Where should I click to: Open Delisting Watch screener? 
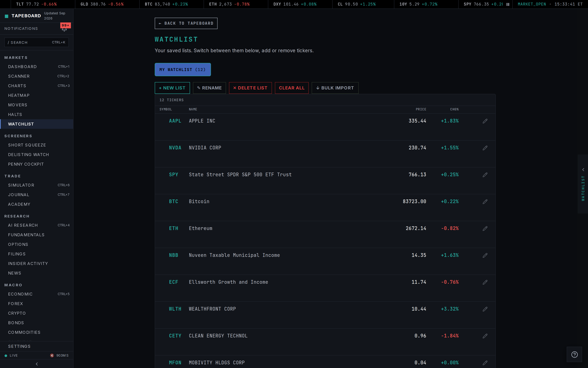pos(37,155)
